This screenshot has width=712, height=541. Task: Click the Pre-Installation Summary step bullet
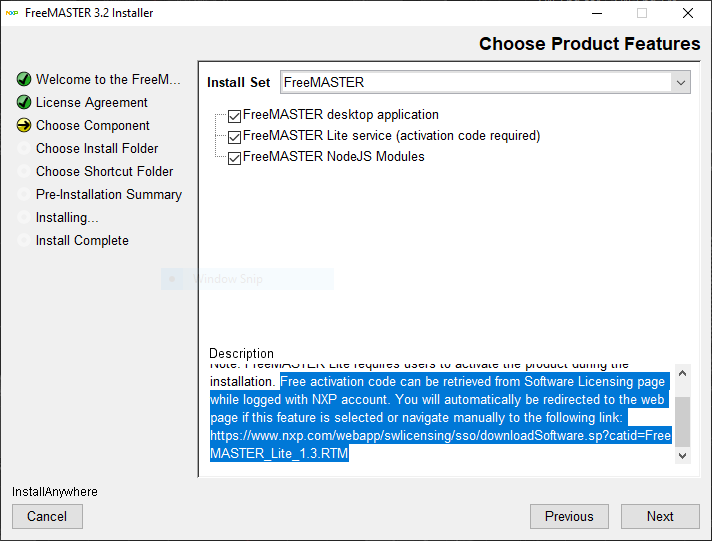click(24, 194)
